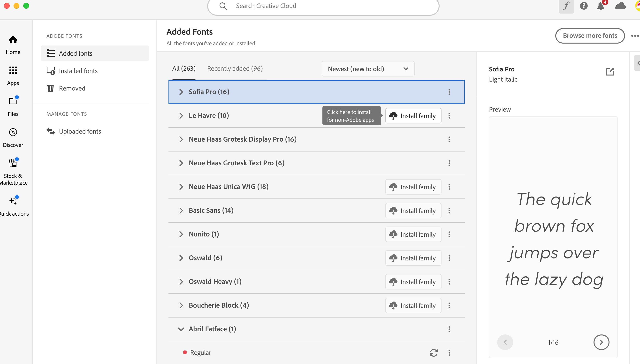Install Neue Haas Unica W1G family

(x=413, y=187)
